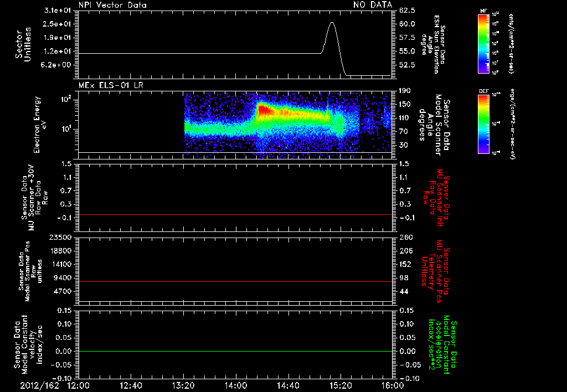Image resolution: width=567 pixels, height=392 pixels.
Task: Click the red "MU Scanner Init Raw Data" axis label
Action: pos(436,198)
